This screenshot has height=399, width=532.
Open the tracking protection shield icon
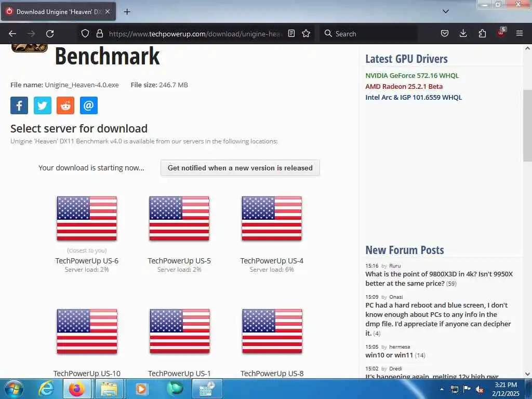click(x=85, y=33)
